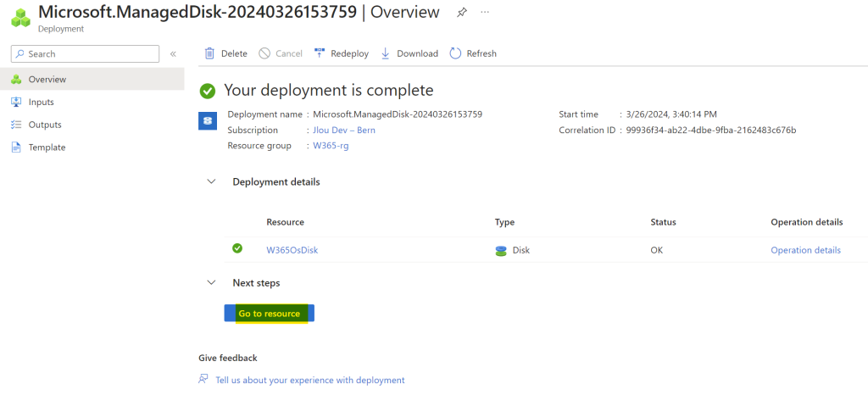The image size is (868, 395).
Task: Click the Go to resource button
Action: tap(269, 313)
